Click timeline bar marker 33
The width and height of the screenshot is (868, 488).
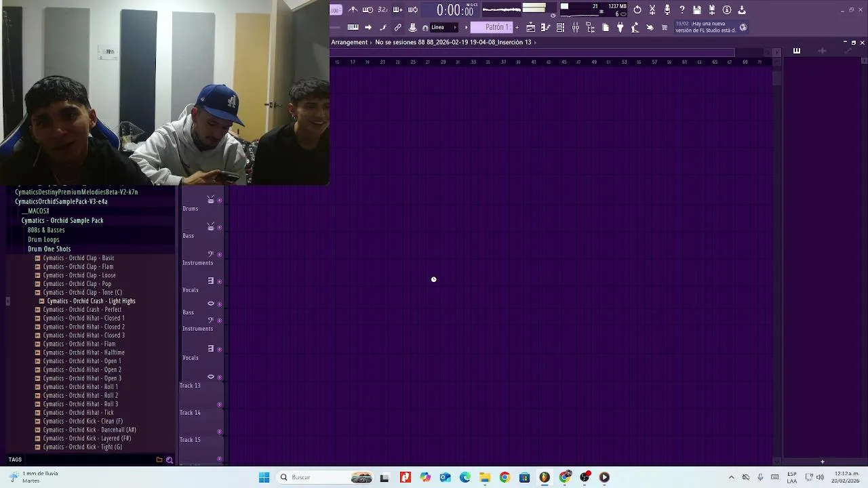pos(473,62)
